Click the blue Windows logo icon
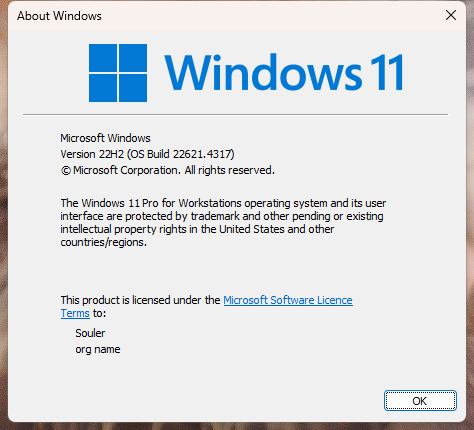The width and height of the screenshot is (474, 430). click(118, 73)
